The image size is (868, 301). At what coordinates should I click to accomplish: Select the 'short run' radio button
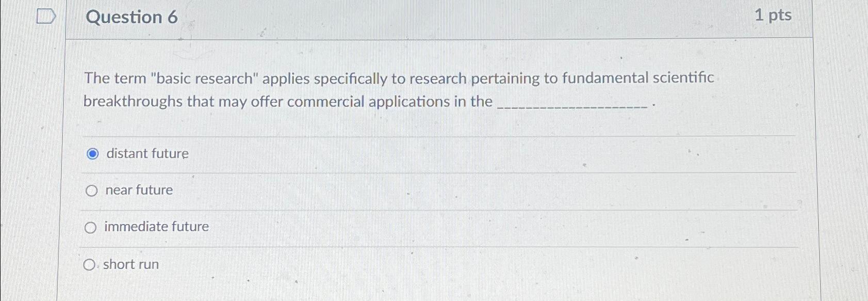click(89, 264)
